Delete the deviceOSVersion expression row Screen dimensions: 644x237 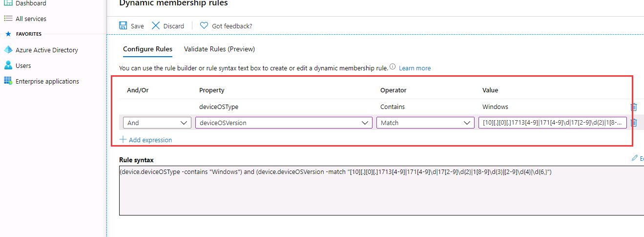(634, 123)
